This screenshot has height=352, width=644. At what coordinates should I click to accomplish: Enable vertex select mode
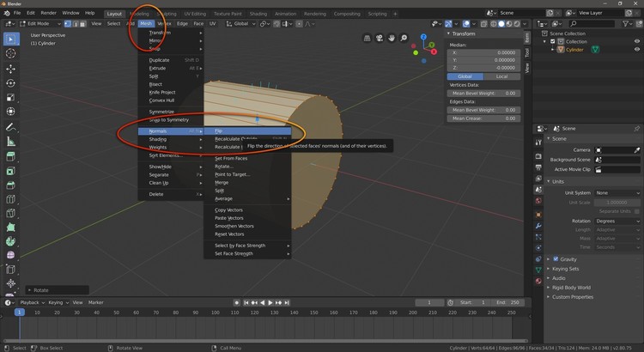(68, 24)
